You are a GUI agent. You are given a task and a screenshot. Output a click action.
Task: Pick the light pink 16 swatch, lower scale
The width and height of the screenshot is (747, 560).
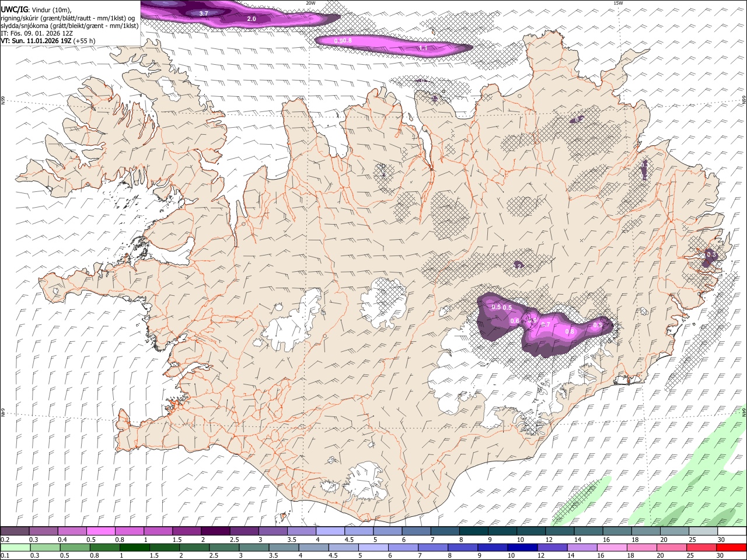(x=612, y=547)
